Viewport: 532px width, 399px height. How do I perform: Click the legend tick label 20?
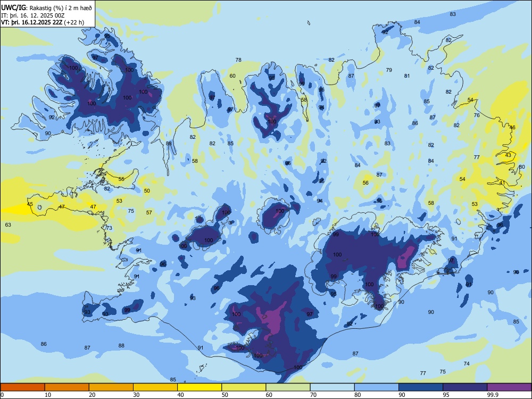[x=92, y=395]
